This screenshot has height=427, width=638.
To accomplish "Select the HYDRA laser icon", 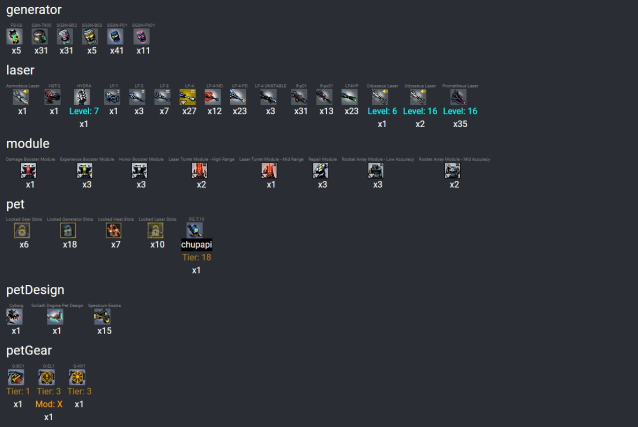I will [84, 97].
